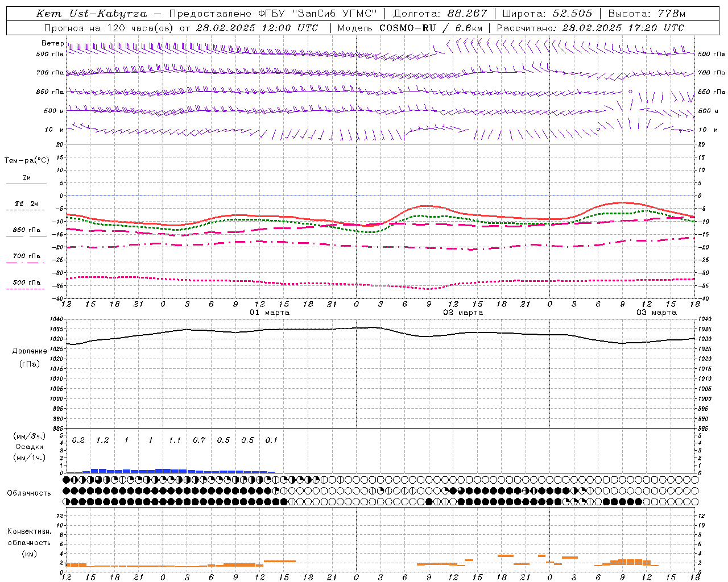Click the 700 гПа temperature legend label
The image size is (728, 582).
[27, 256]
